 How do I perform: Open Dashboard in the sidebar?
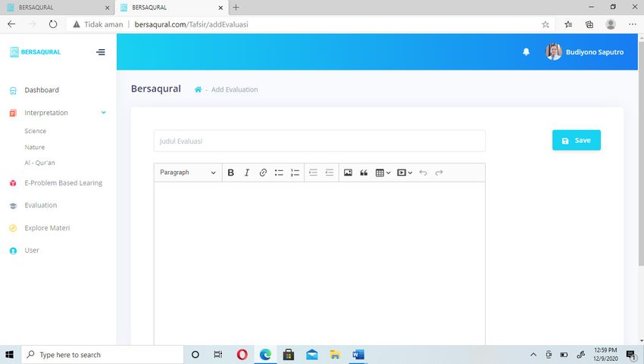[42, 90]
